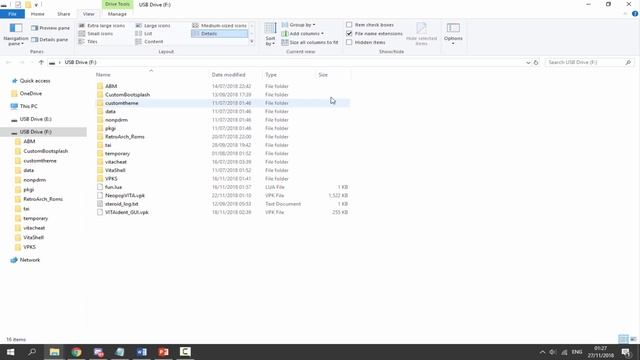Switch to the Share ribbon tab
The height and width of the screenshot is (360, 640).
tap(63, 14)
